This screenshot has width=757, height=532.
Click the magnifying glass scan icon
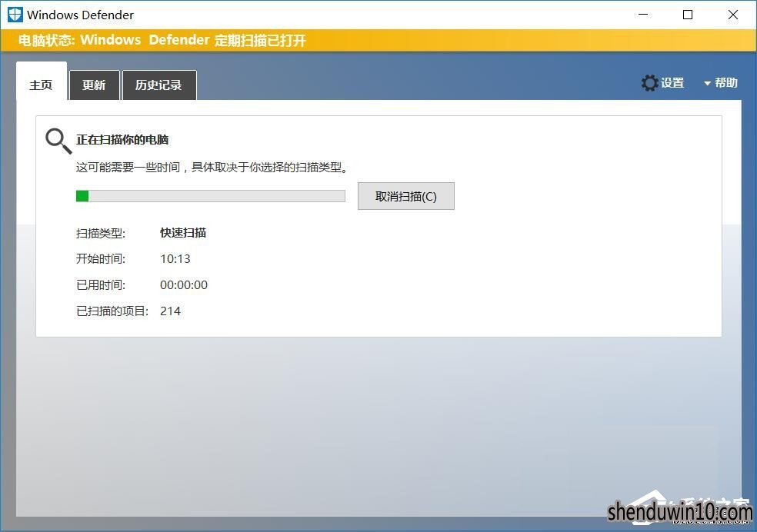point(58,141)
